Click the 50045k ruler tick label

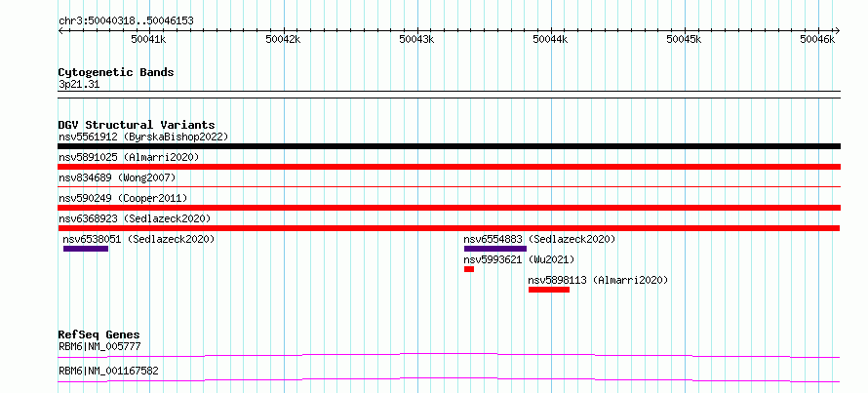click(x=685, y=39)
